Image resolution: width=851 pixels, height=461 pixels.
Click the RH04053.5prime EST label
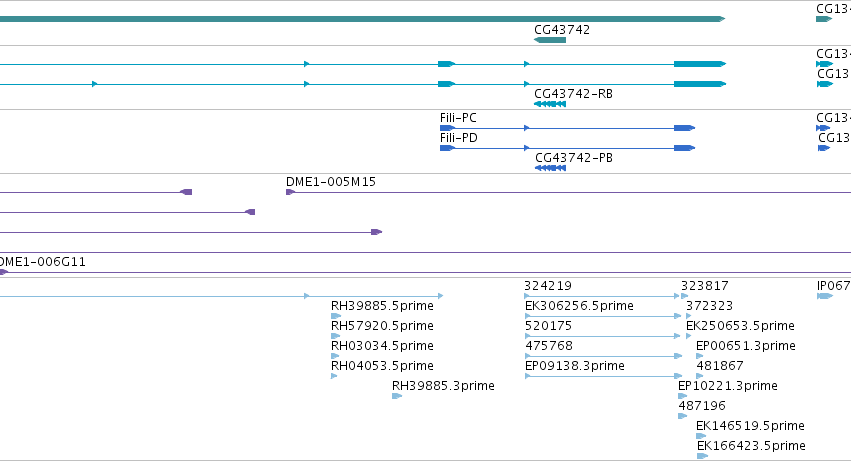pos(382,366)
